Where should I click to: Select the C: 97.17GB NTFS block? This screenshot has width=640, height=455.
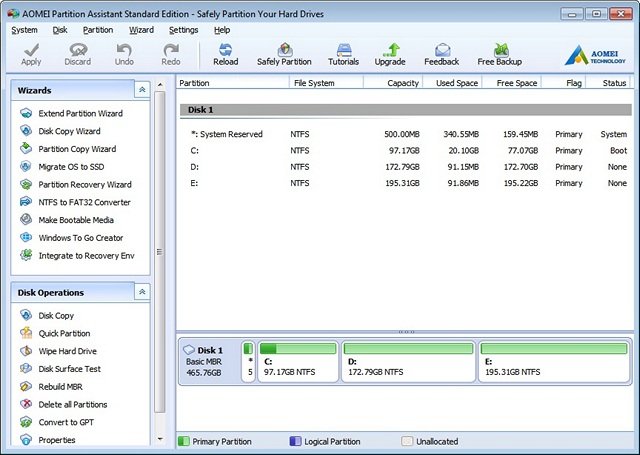tap(298, 362)
